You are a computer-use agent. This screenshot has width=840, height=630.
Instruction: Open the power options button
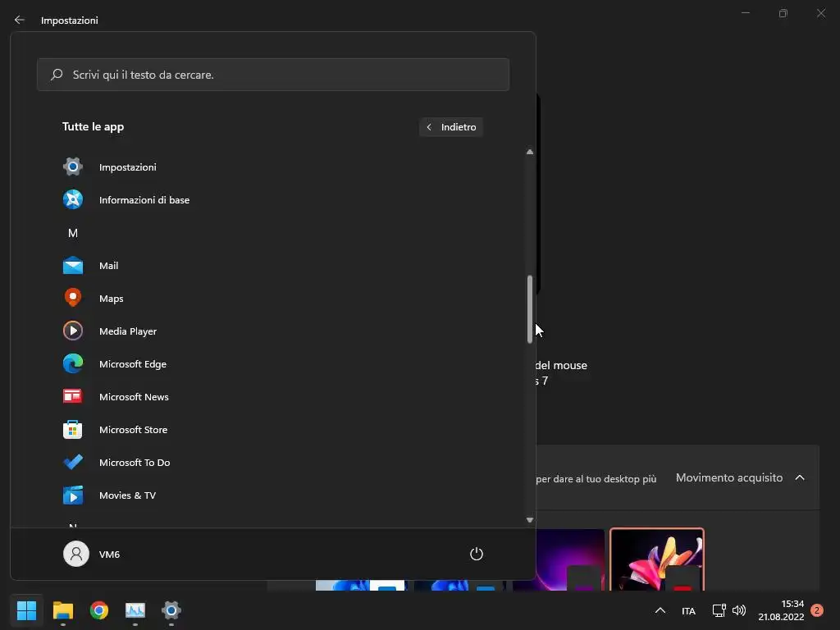pyautogui.click(x=477, y=554)
